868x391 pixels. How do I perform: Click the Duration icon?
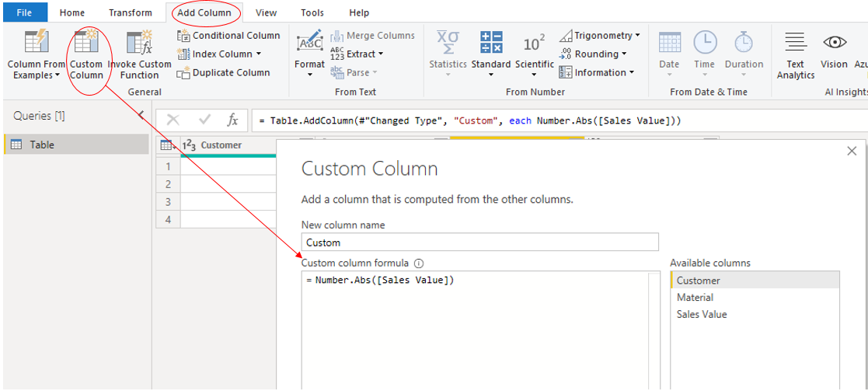(744, 42)
